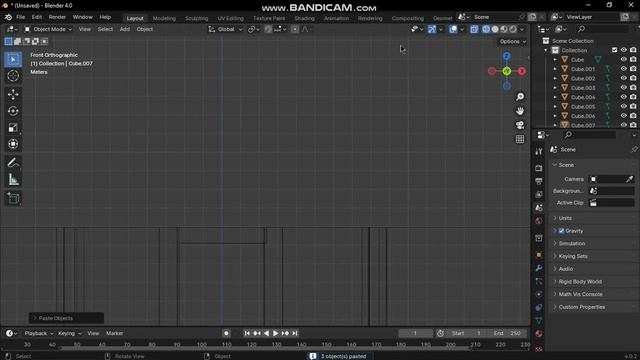640x360 pixels.
Task: Select the Select Box tool
Action: pyautogui.click(x=13, y=60)
